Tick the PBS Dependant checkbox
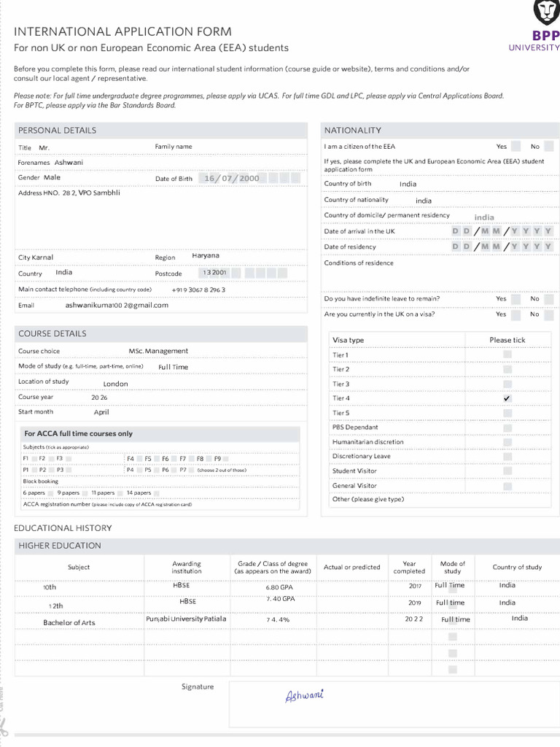Image resolution: width=560 pixels, height=747 pixels. [x=507, y=427]
